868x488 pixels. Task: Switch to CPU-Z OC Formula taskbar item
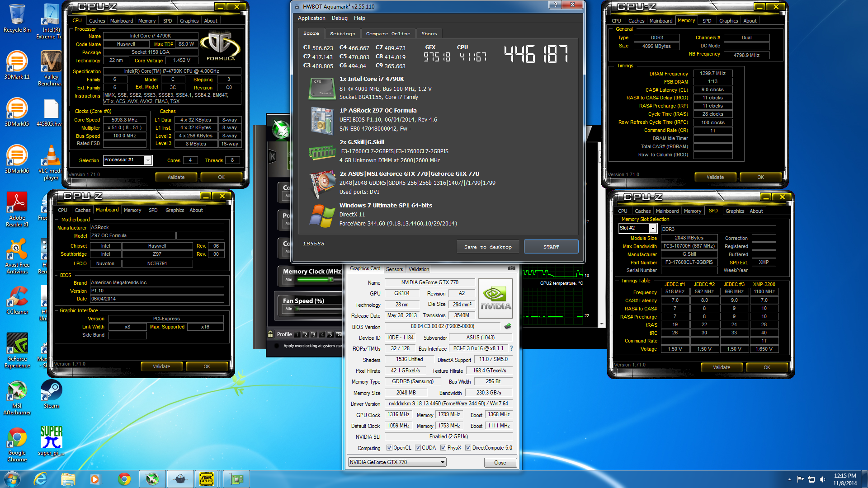[207, 479]
